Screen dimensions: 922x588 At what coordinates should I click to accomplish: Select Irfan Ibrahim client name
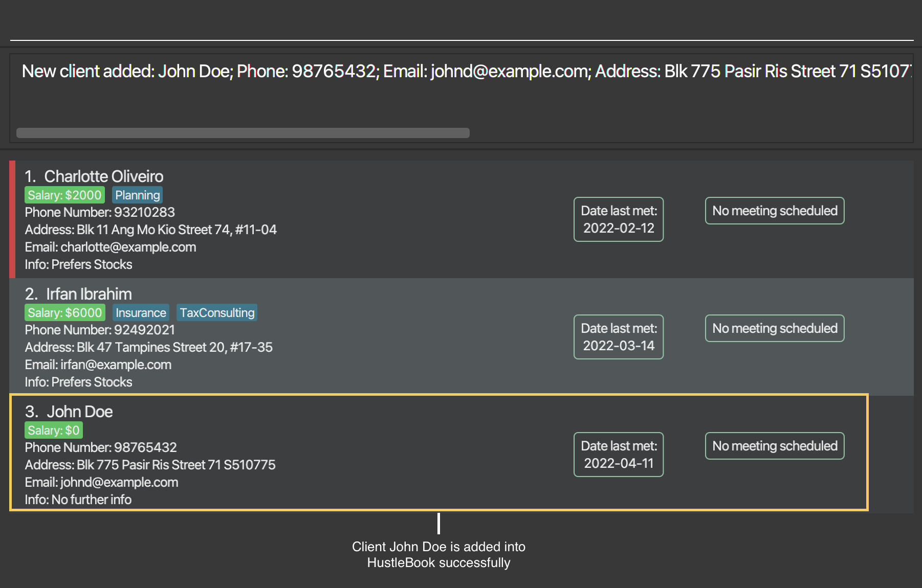[x=89, y=294]
